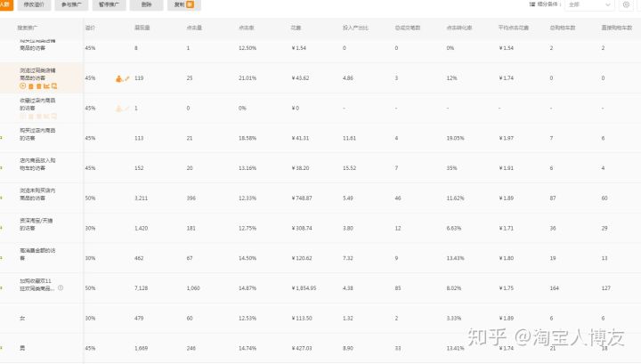Click the settings gear icon at top right
This screenshot has height=364, width=641.
(x=626, y=4)
